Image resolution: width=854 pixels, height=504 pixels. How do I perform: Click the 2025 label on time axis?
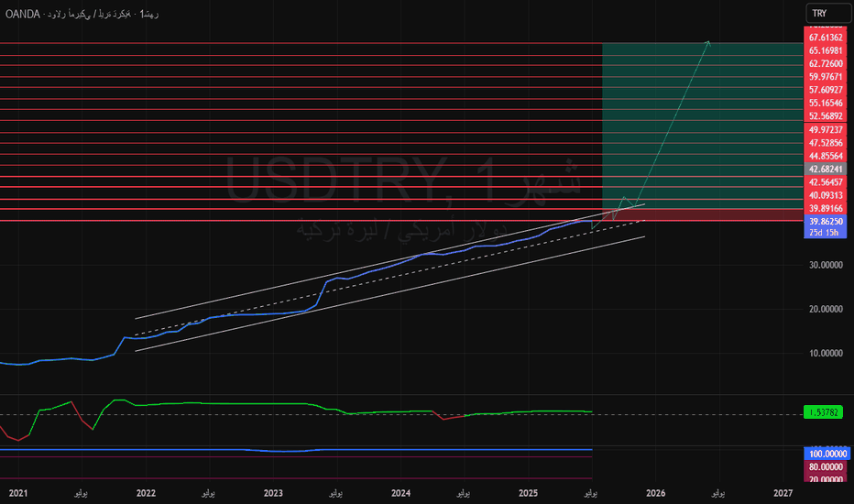tap(529, 493)
